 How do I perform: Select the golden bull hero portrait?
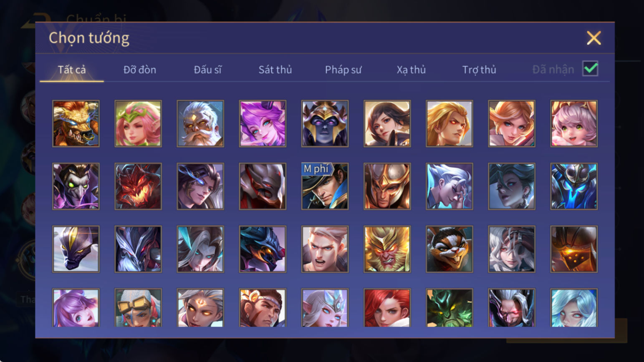click(x=76, y=123)
